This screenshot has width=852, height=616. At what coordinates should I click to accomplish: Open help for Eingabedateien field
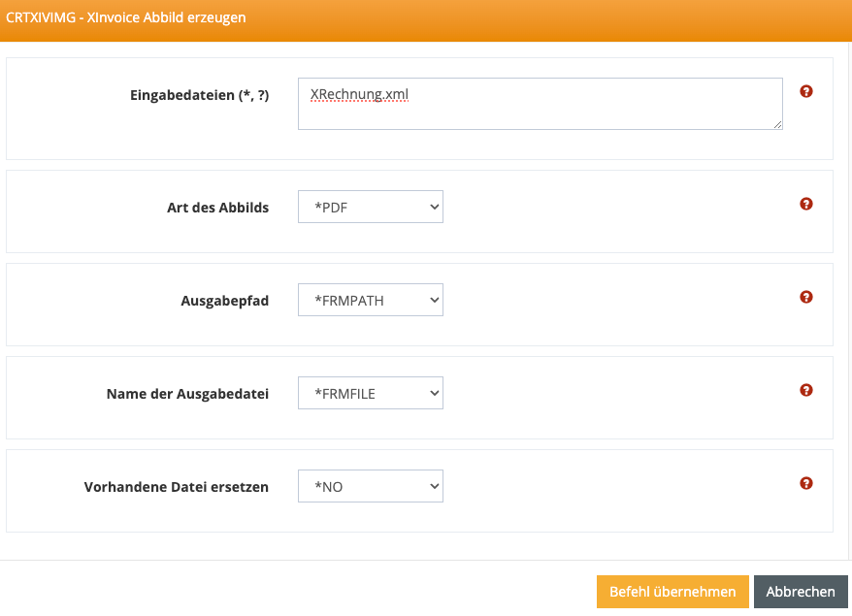coord(805,92)
